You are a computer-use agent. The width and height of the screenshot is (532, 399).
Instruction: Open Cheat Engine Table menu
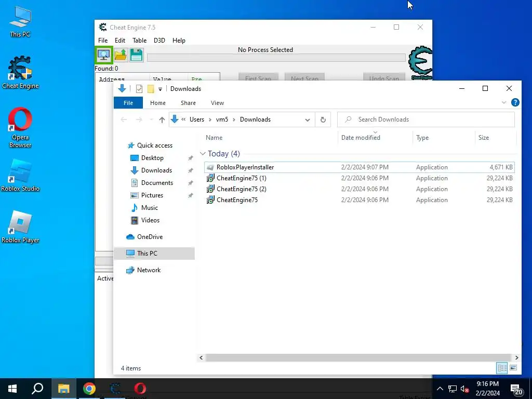[x=139, y=41]
